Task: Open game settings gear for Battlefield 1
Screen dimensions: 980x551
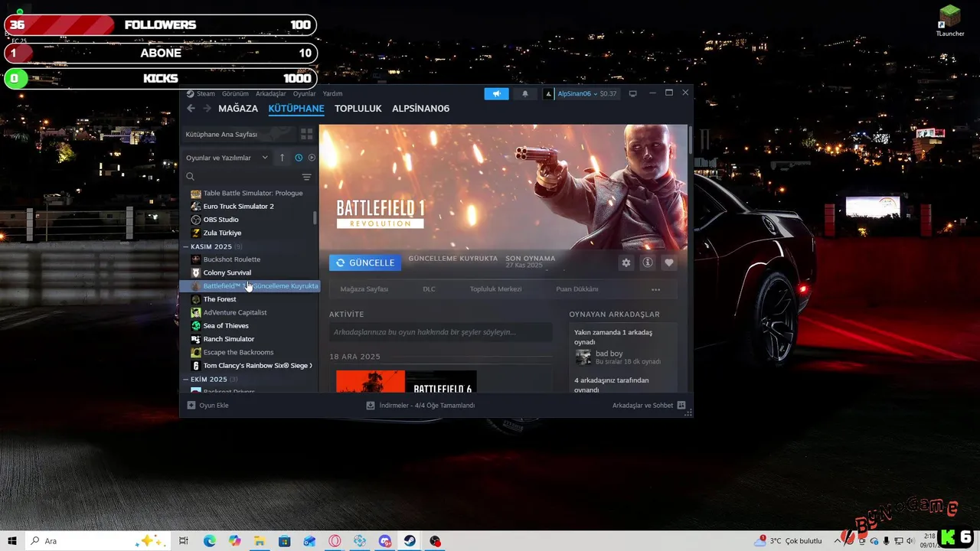Action: click(x=626, y=262)
